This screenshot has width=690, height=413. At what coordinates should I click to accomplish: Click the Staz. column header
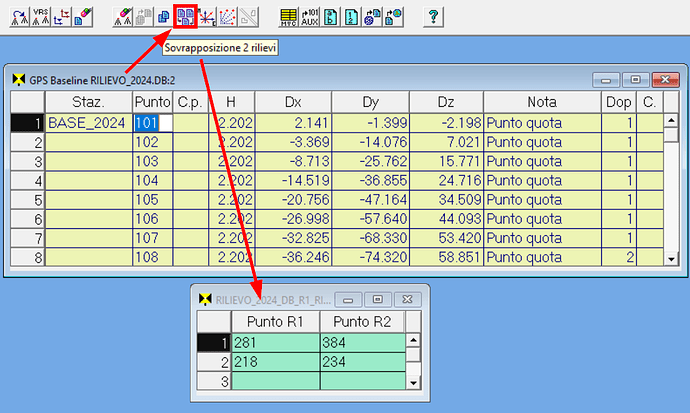click(x=88, y=102)
